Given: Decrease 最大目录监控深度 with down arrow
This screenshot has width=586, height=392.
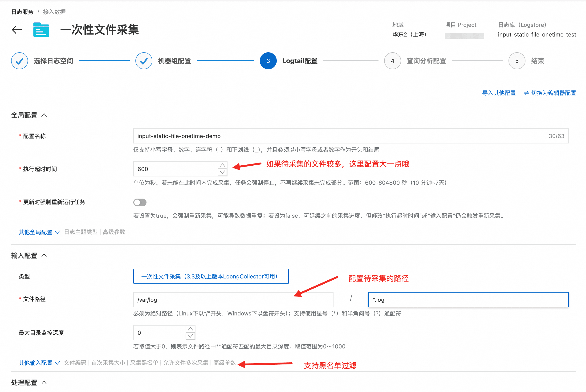Looking at the screenshot, I should [x=190, y=336].
